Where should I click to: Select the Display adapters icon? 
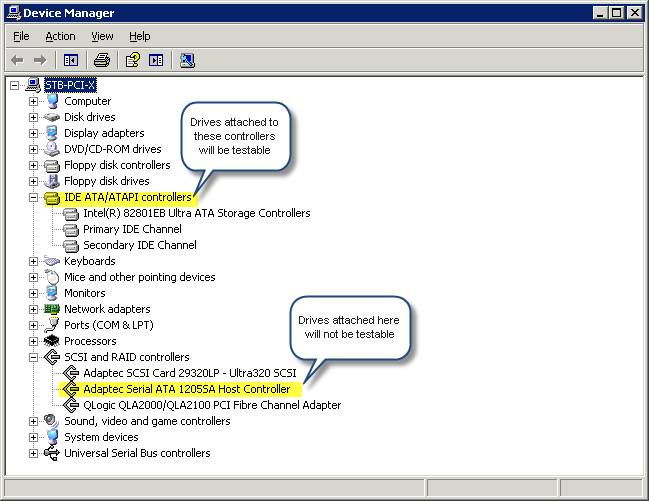pos(52,133)
